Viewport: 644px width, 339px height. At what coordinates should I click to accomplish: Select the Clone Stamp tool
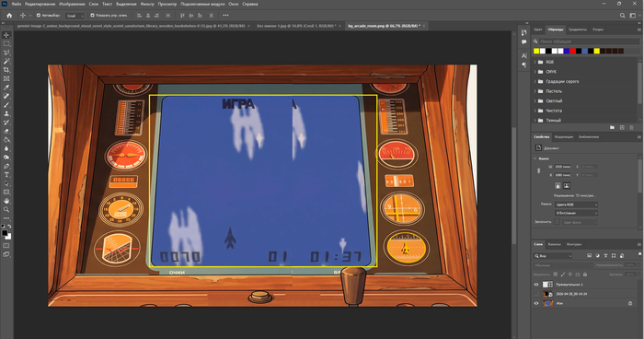(x=6, y=113)
